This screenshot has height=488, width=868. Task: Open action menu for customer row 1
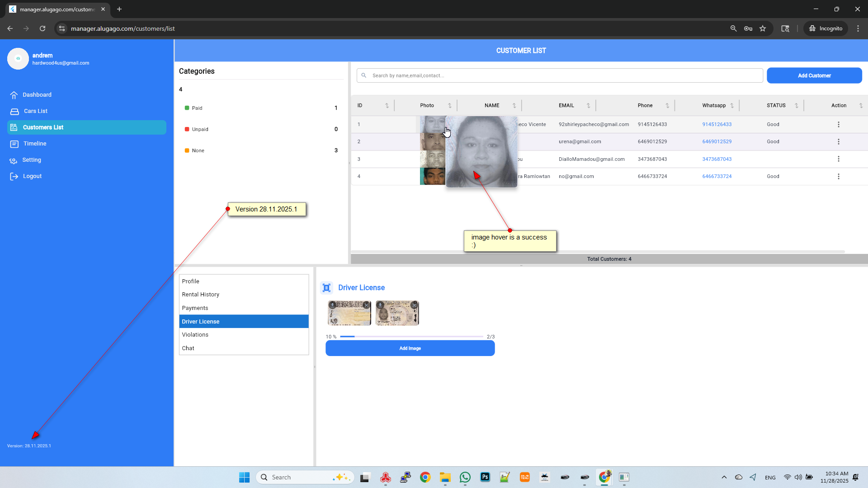pos(838,124)
